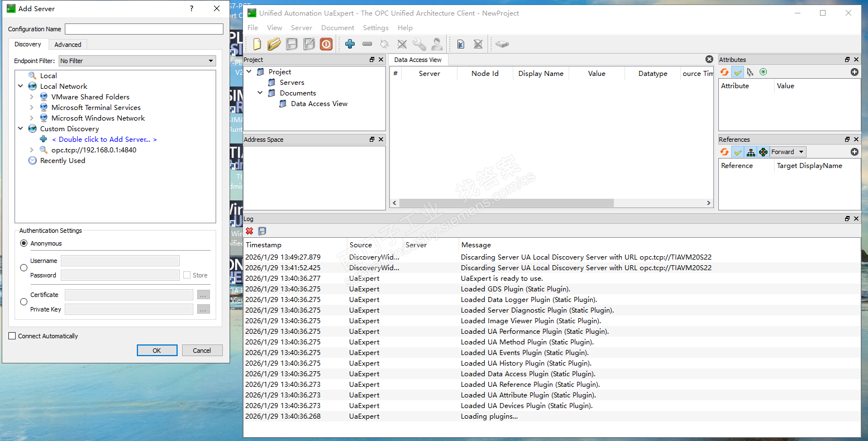Click the 'Double click to Add Server' entry
This screenshot has width=868, height=441.
coord(104,140)
